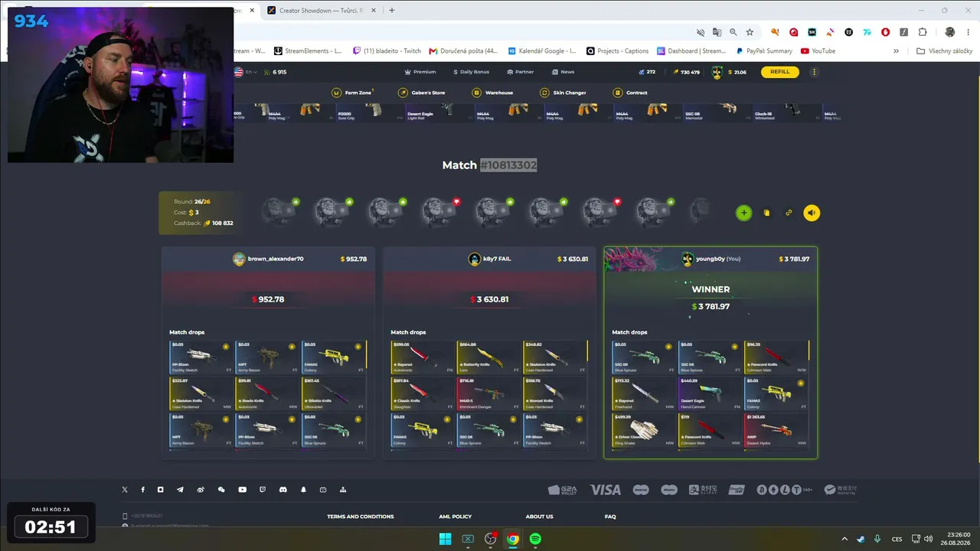Screen dimensions: 980x551
Task: Click the Bayonet Freehand drop
Action: (x=644, y=393)
